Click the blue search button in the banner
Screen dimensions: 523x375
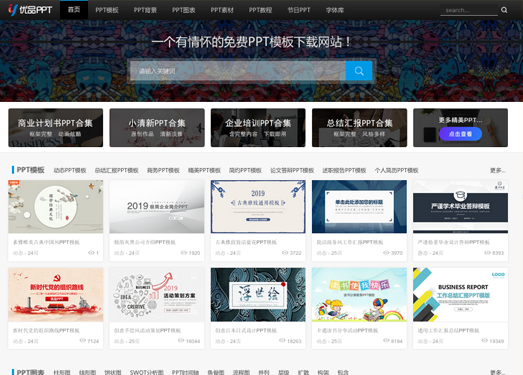(x=359, y=71)
